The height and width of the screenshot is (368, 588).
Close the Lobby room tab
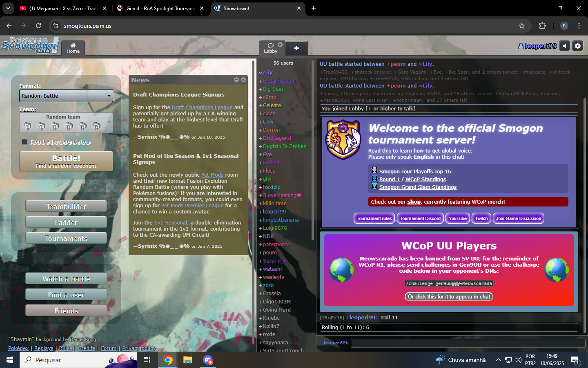coord(280,45)
